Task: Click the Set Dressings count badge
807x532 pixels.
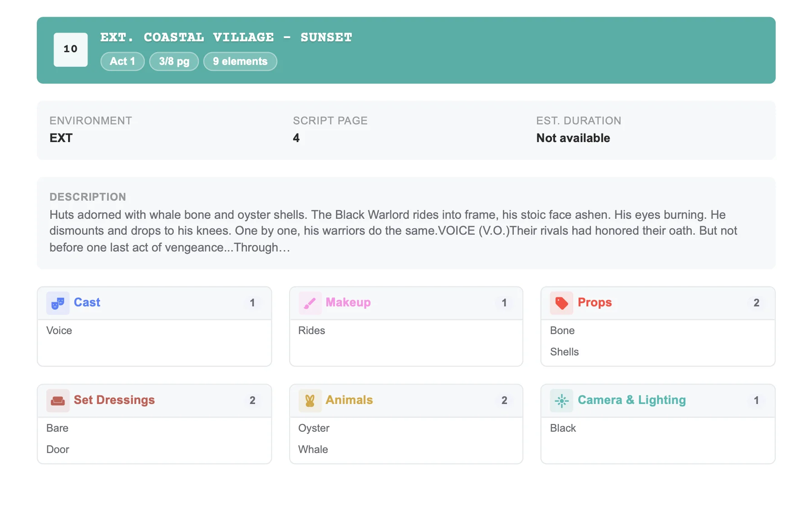Action: coord(252,400)
